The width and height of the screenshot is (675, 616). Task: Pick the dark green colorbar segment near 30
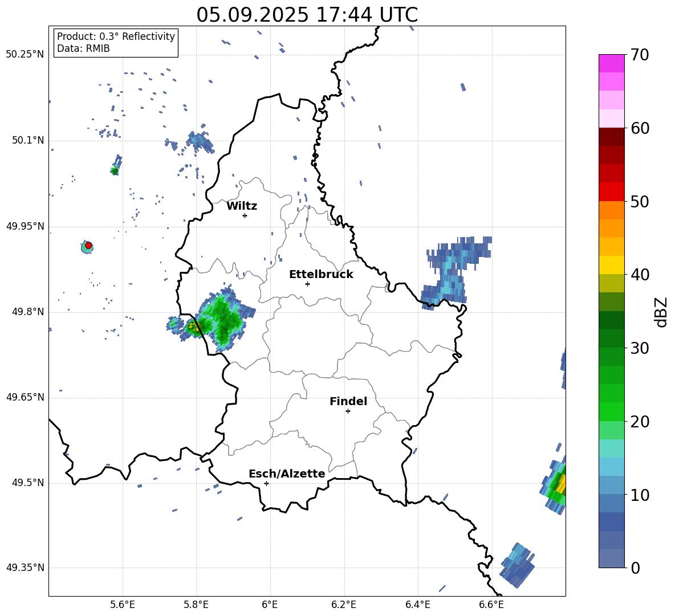(x=611, y=338)
